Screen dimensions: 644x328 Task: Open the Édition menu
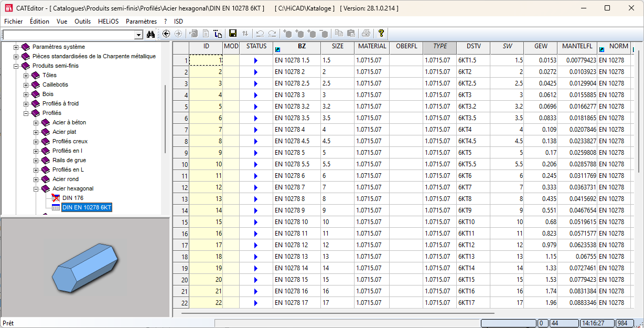[40, 22]
